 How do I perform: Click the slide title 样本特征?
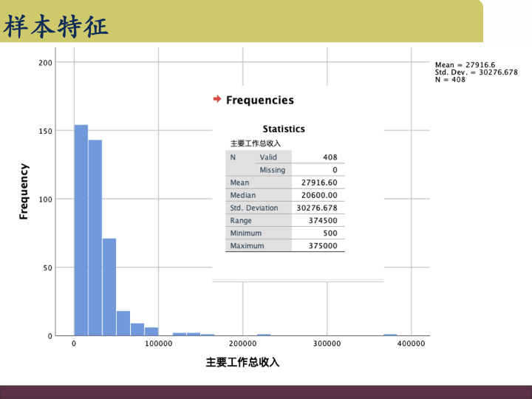pyautogui.click(x=56, y=27)
